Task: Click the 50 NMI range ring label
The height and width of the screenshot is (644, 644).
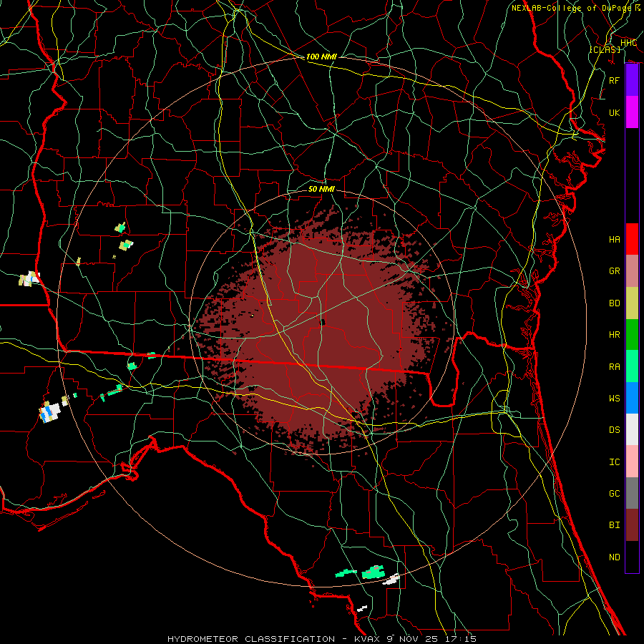Action: [321, 189]
